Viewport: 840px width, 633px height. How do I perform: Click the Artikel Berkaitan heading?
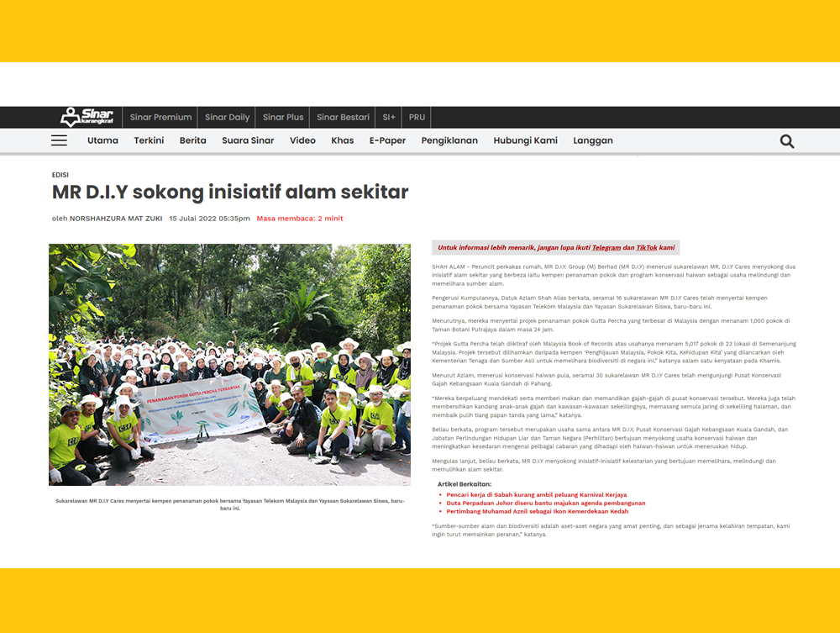(x=465, y=484)
